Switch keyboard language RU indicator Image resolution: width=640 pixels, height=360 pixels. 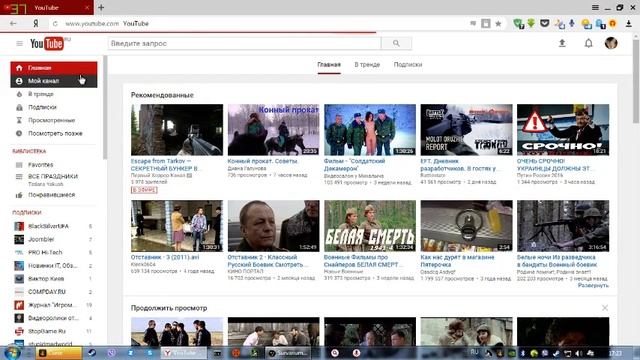click(474, 352)
